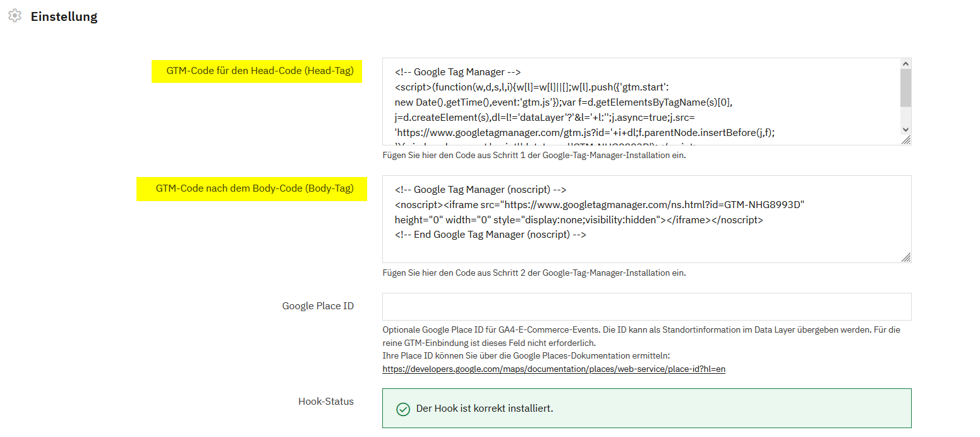Click the 'GTM-Code nach dem Body-Code (Body-Tag)' label
The width and height of the screenshot is (980, 437).
coord(255,188)
